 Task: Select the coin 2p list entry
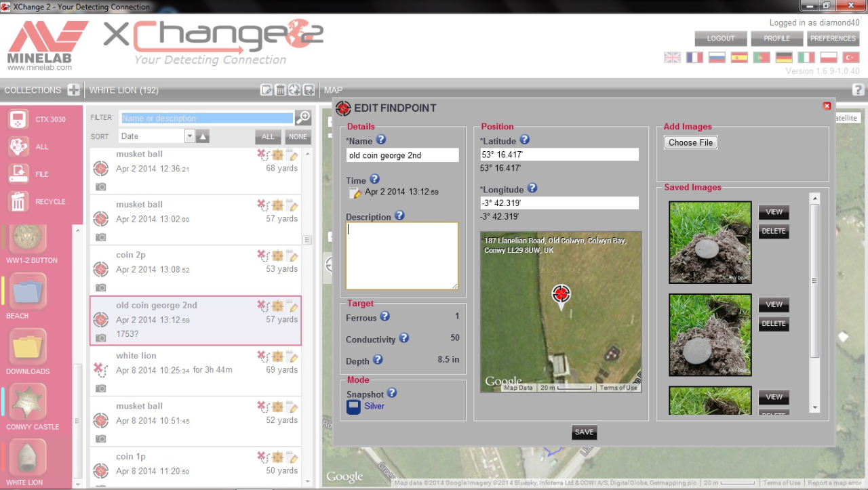pyautogui.click(x=195, y=270)
